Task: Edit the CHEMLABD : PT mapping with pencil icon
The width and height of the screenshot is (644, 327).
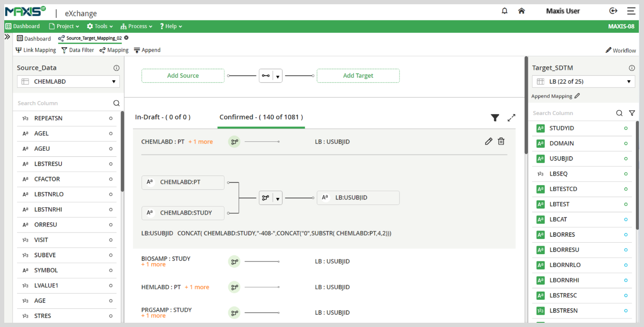Action: pos(489,141)
